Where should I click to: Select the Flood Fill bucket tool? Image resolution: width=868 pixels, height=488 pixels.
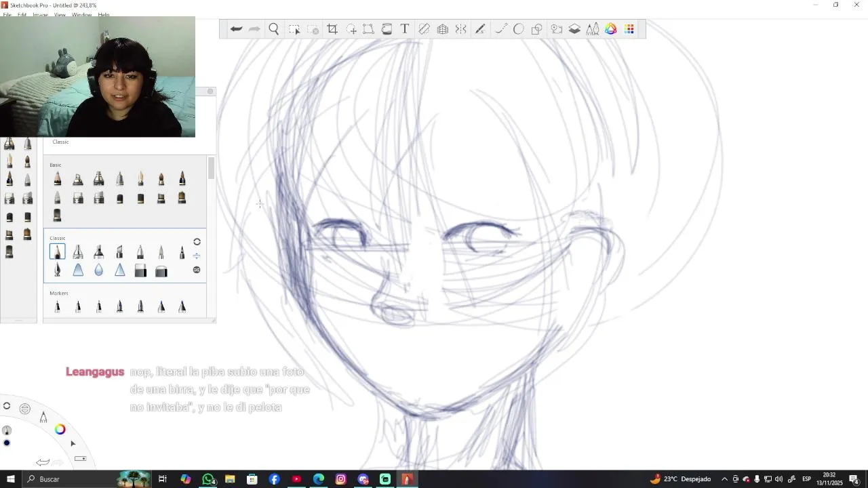387,29
